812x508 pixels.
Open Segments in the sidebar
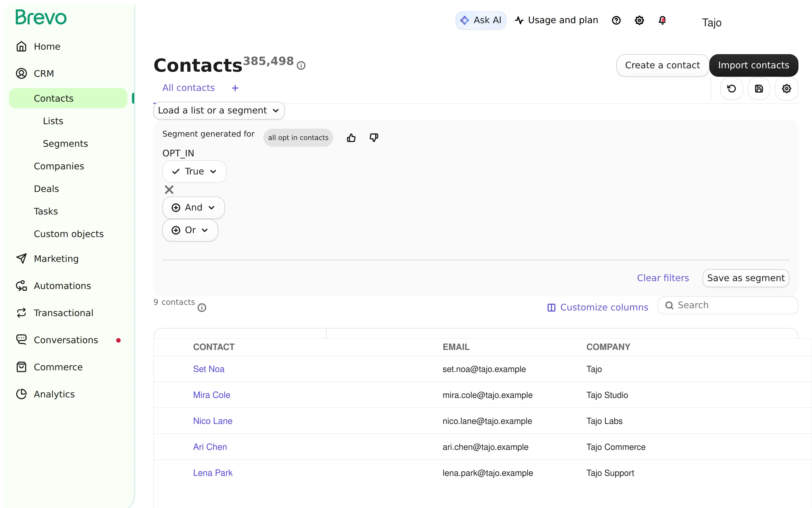[x=65, y=143]
